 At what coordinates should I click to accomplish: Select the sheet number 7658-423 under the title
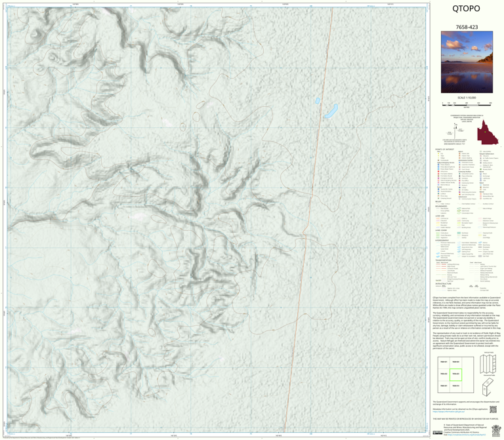pyautogui.click(x=467, y=27)
